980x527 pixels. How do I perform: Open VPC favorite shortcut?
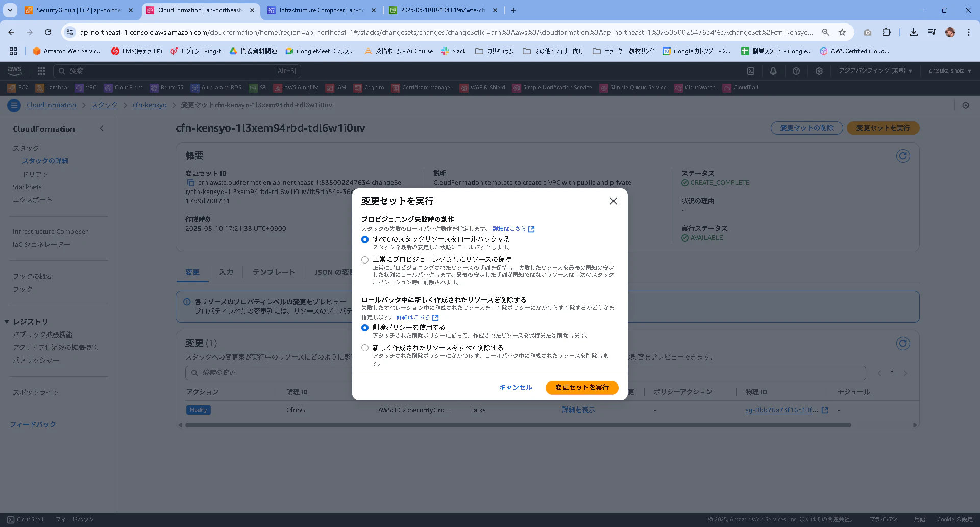(86, 88)
